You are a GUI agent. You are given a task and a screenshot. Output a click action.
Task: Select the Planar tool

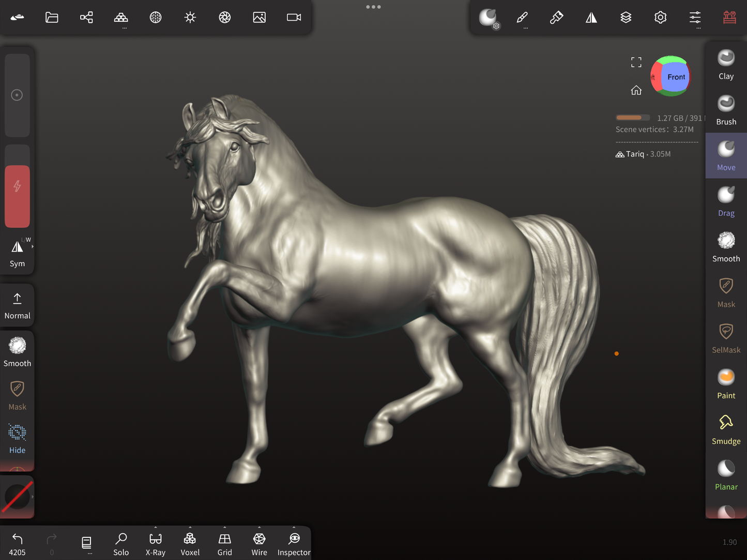pyautogui.click(x=726, y=475)
